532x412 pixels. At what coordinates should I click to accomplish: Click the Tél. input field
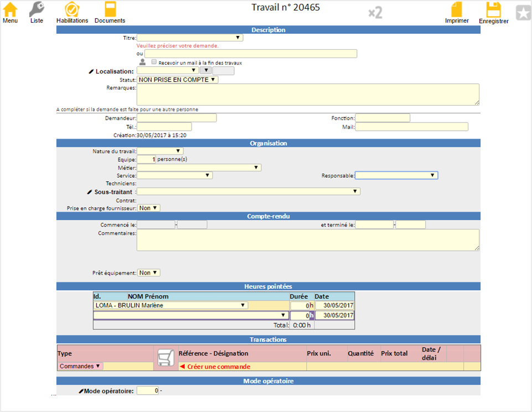pos(164,127)
